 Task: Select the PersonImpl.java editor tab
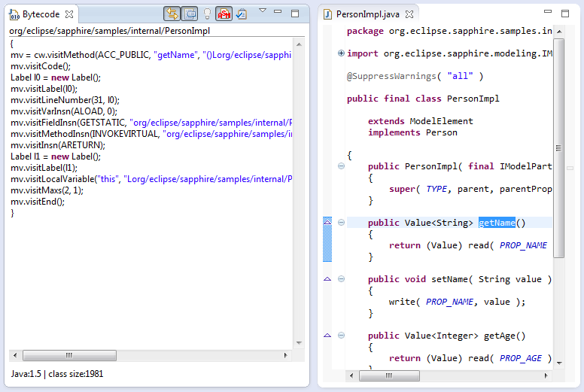(x=367, y=14)
